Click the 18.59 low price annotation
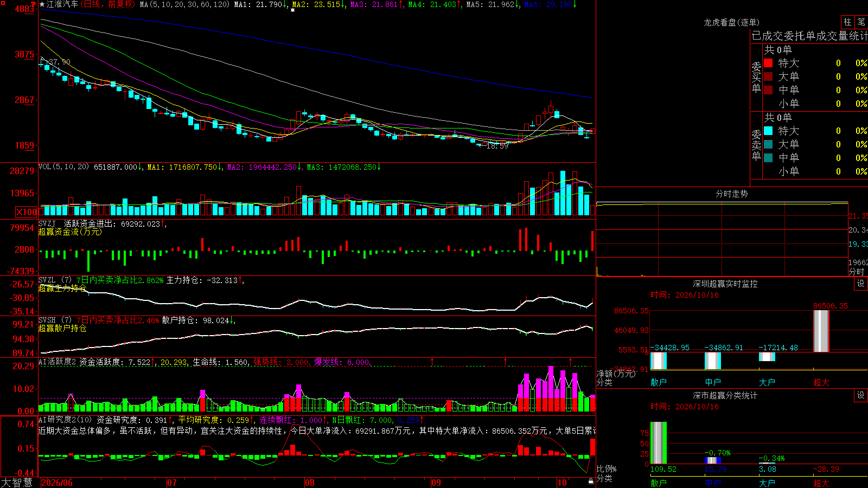Screen dimensions: 868x488 497,146
